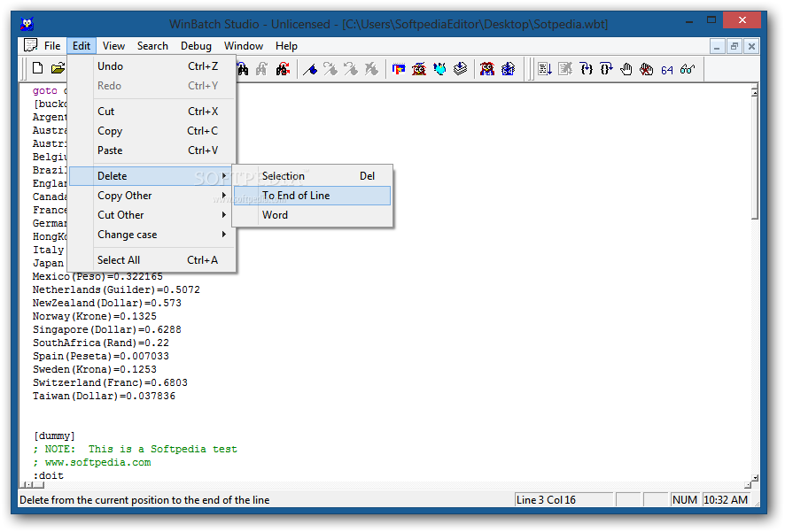Click the run script icon with down arrow
Viewport: 785px width, 532px height.
coord(545,69)
